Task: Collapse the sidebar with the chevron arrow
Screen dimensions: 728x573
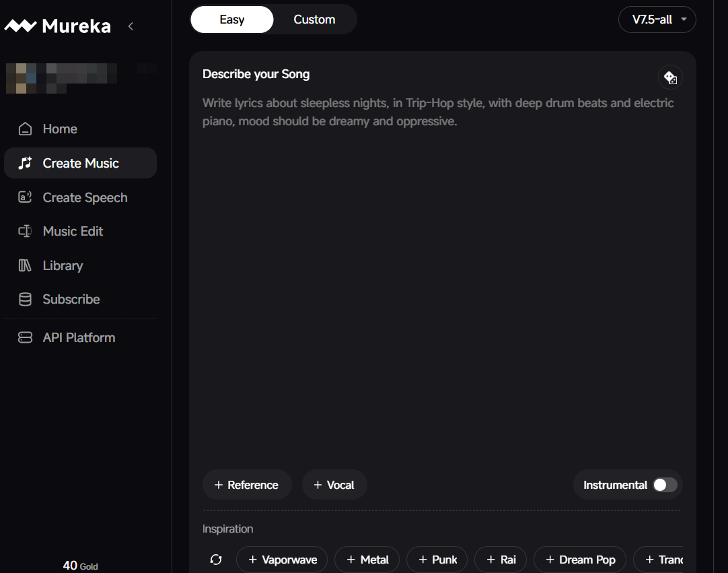Action: click(131, 26)
